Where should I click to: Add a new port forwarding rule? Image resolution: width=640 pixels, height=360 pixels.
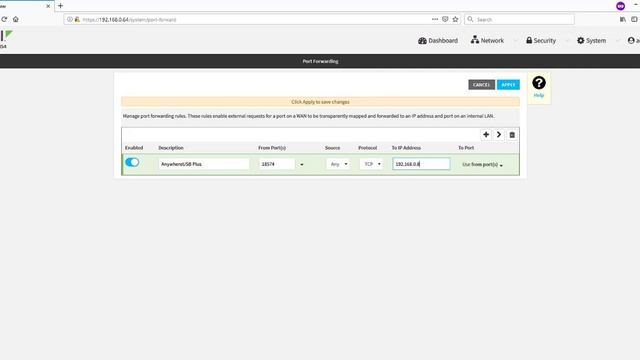[x=486, y=135]
